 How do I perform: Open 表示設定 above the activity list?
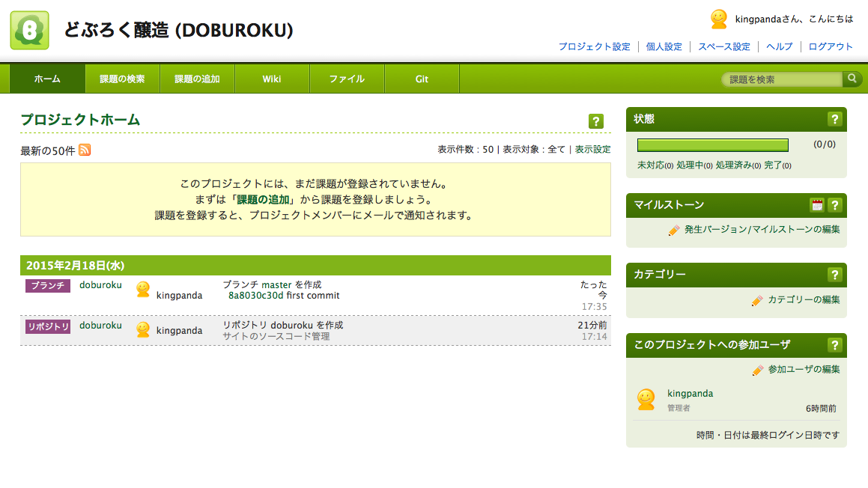pos(595,149)
